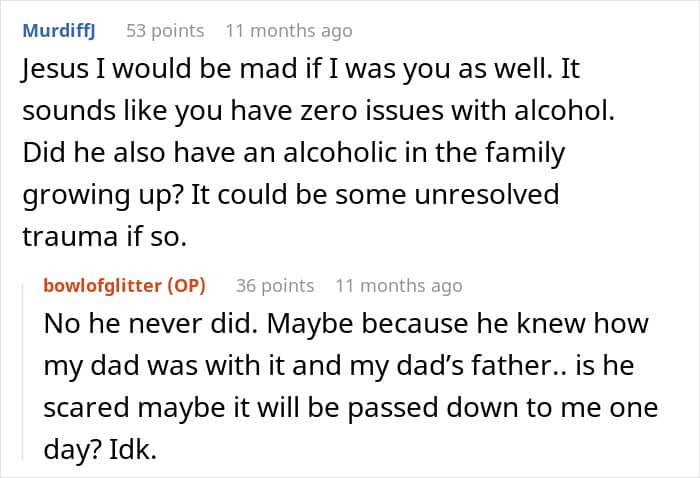Click the word 'unresolved' in the comment

tap(487, 195)
